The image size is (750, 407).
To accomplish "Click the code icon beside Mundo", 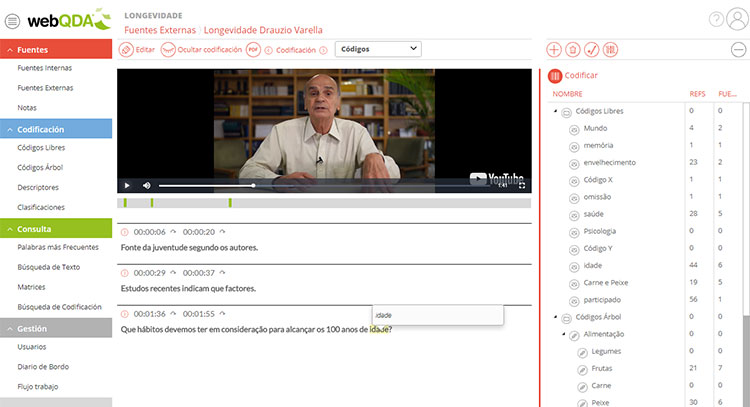I will [574, 130].
